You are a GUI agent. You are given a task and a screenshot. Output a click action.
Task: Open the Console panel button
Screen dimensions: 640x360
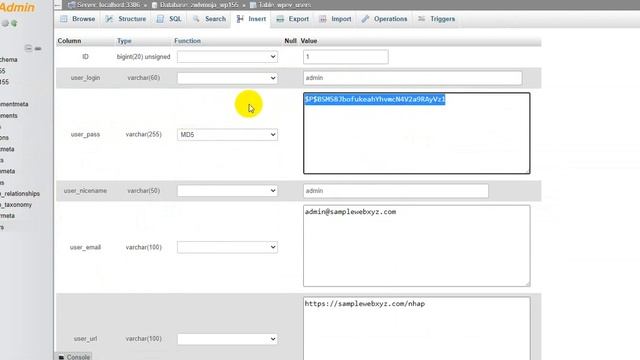point(73,356)
